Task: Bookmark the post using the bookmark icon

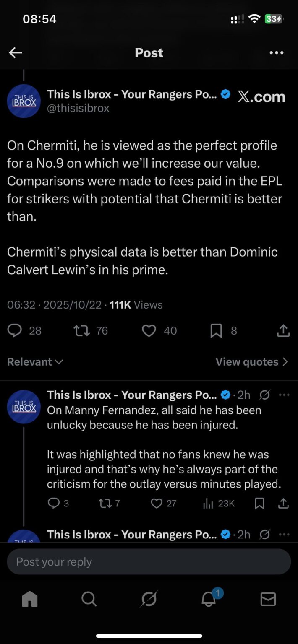Action: 216,331
